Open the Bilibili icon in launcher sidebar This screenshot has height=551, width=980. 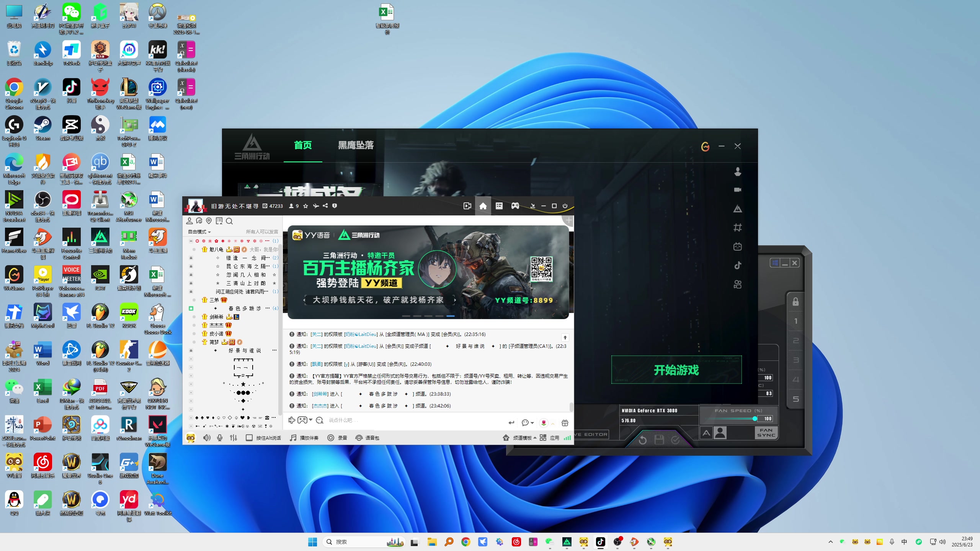(738, 247)
